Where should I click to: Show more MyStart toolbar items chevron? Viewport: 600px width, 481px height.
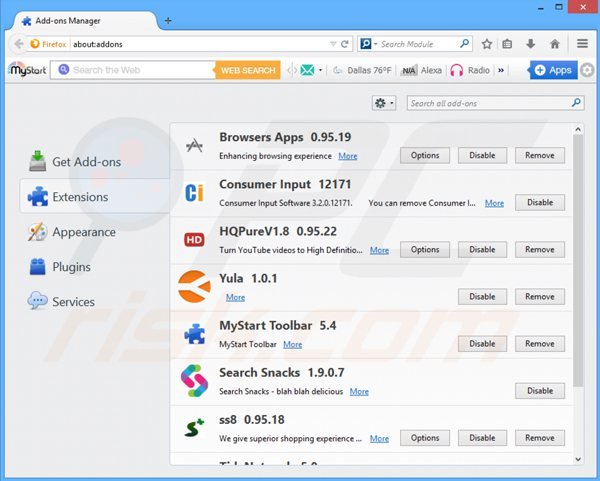pos(501,70)
